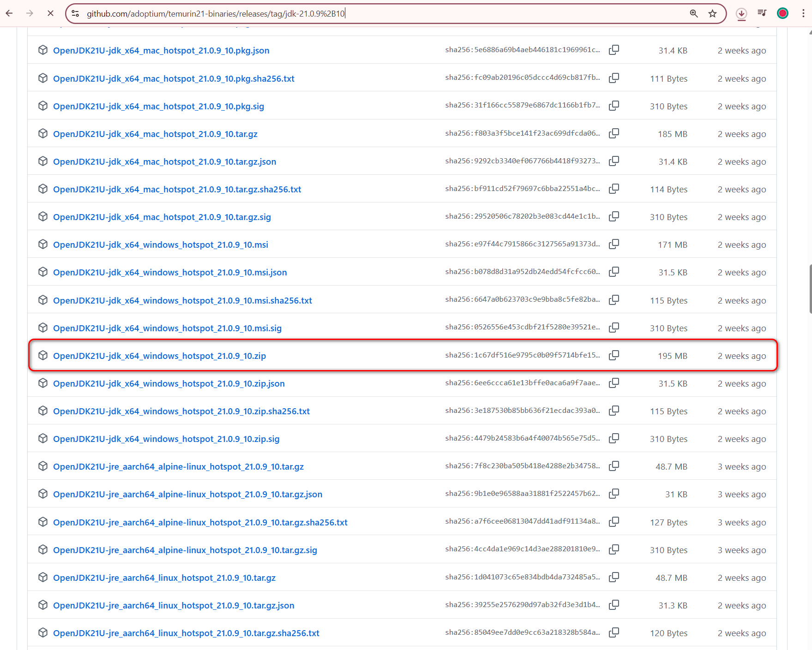
Task: Copy sha256 for x64_windows zip.sha256.txt
Action: point(614,411)
